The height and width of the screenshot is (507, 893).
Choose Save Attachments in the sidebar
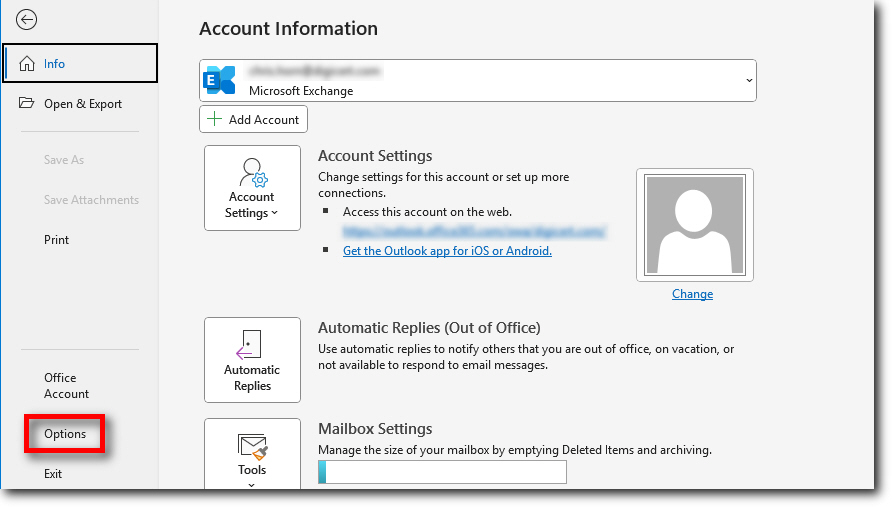[x=91, y=200]
